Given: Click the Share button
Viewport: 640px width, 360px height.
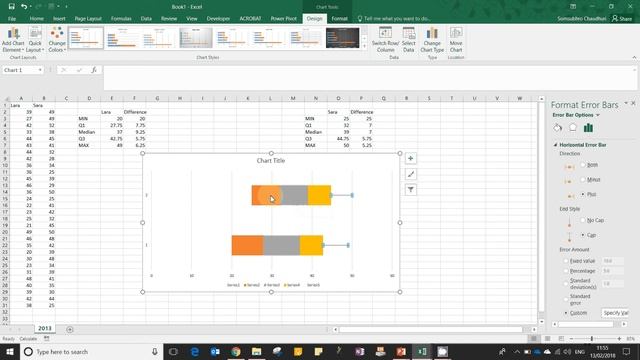Looking at the screenshot, I should point(622,19).
